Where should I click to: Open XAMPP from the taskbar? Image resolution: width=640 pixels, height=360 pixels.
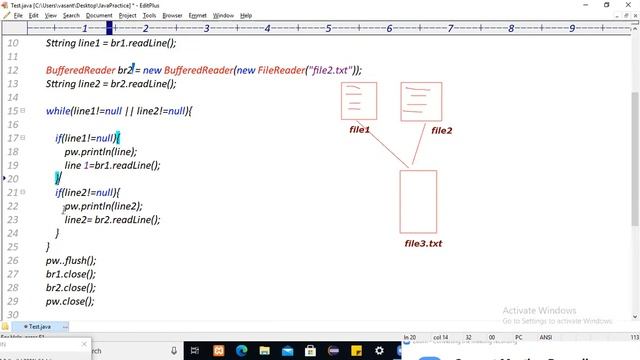pyautogui.click(x=218, y=351)
